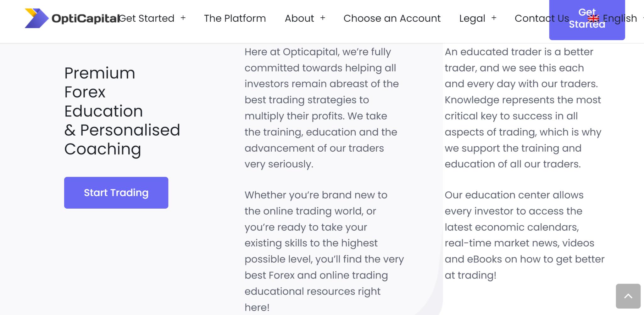Select Choose an Account in navigation
The image size is (644, 315).
[x=392, y=18]
